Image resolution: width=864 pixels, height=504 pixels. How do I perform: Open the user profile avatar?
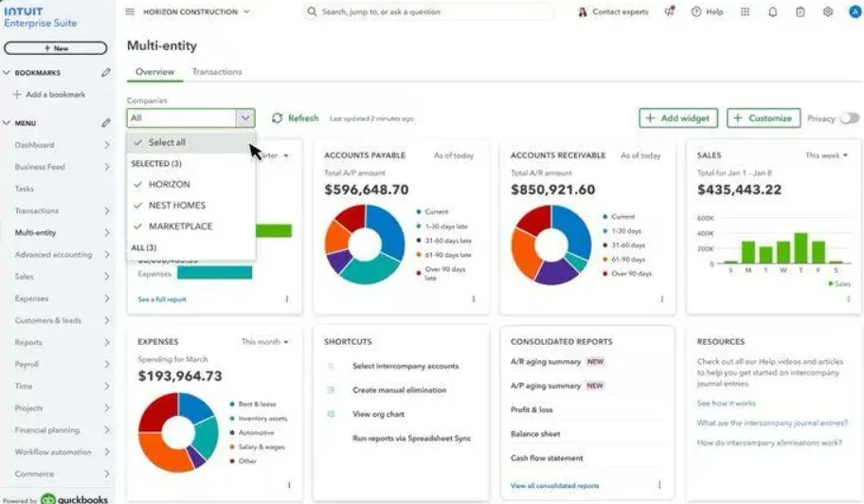(855, 11)
